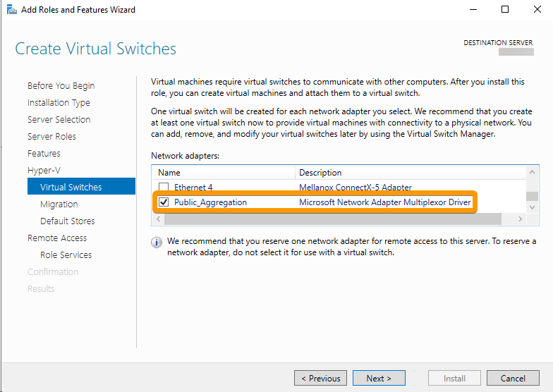Viewport: 553px width, 392px height.
Task: Open the Migration step in sidebar
Action: click(59, 204)
